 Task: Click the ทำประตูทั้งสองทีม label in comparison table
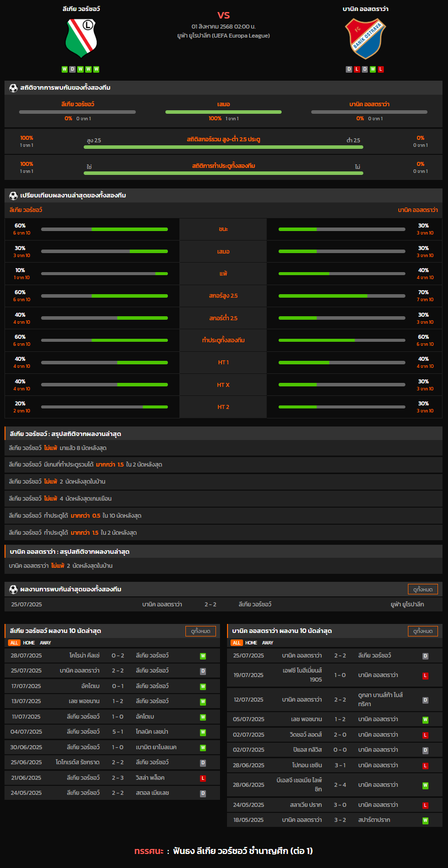223,341
